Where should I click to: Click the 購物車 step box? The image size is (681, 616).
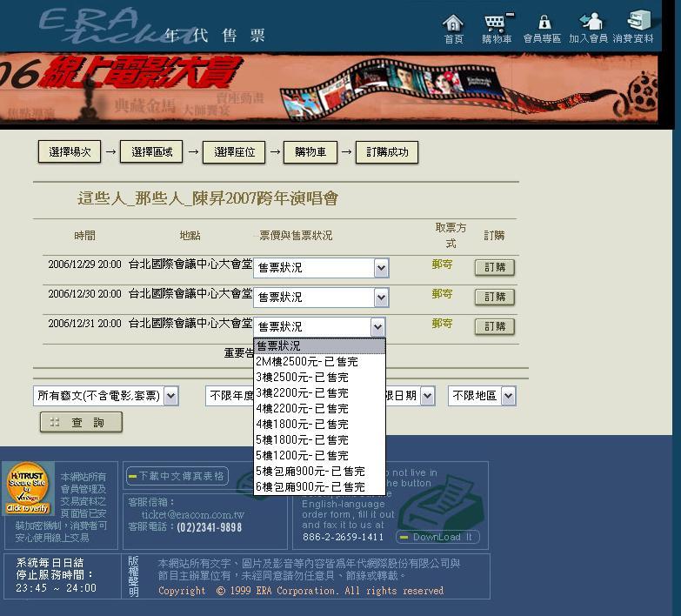pos(310,151)
